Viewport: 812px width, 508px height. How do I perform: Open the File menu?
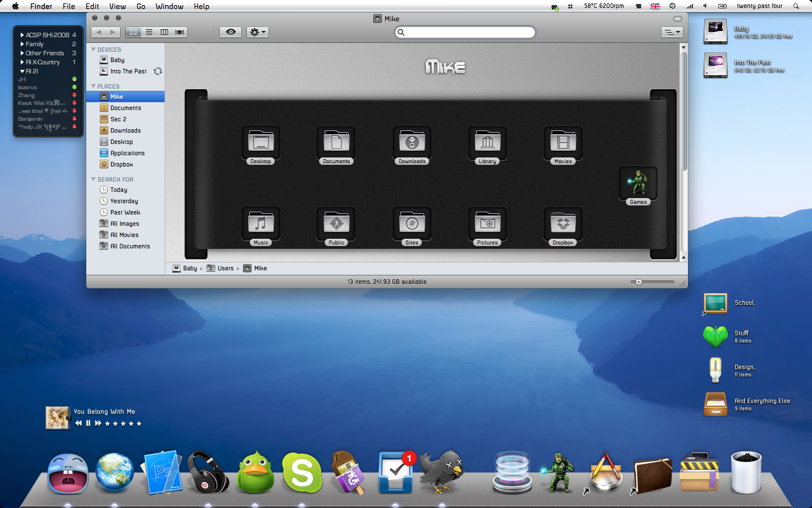[69, 6]
